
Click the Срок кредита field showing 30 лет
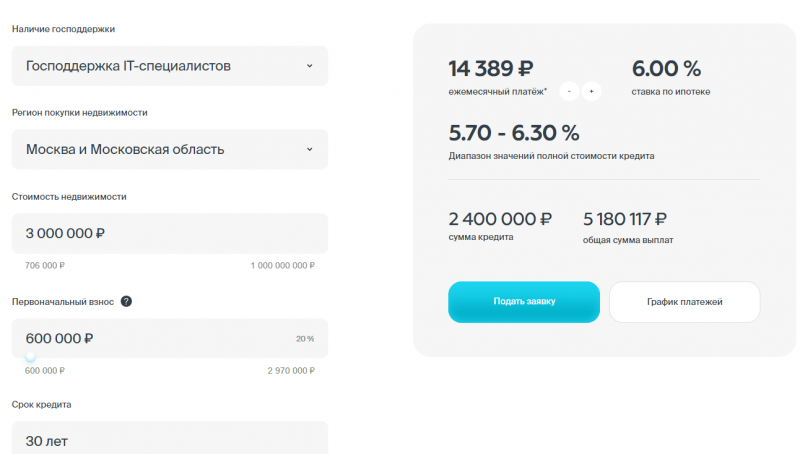coord(169,440)
